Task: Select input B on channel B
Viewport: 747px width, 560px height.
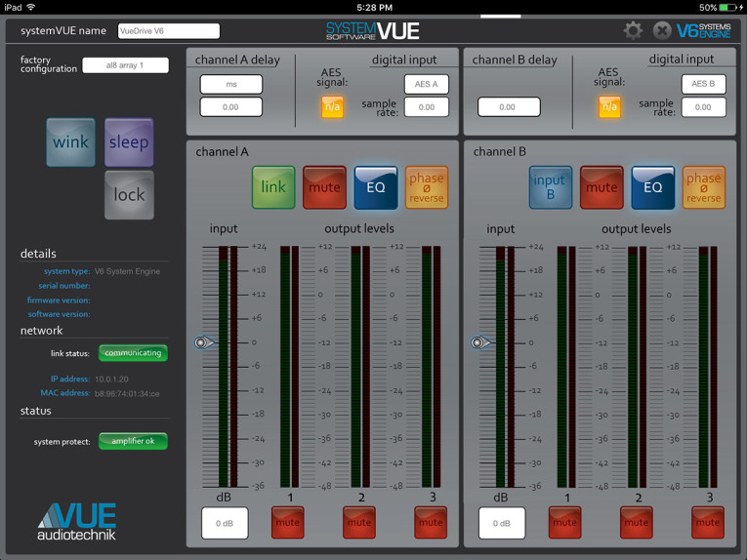Action: (551, 187)
